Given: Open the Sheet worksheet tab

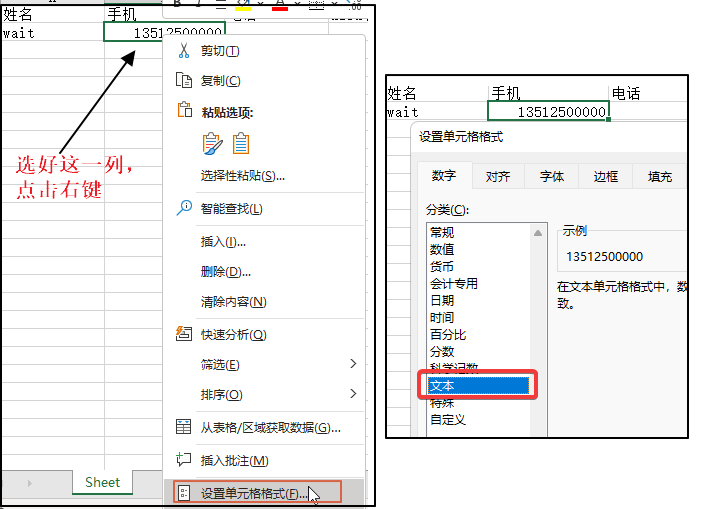Looking at the screenshot, I should 102,482.
